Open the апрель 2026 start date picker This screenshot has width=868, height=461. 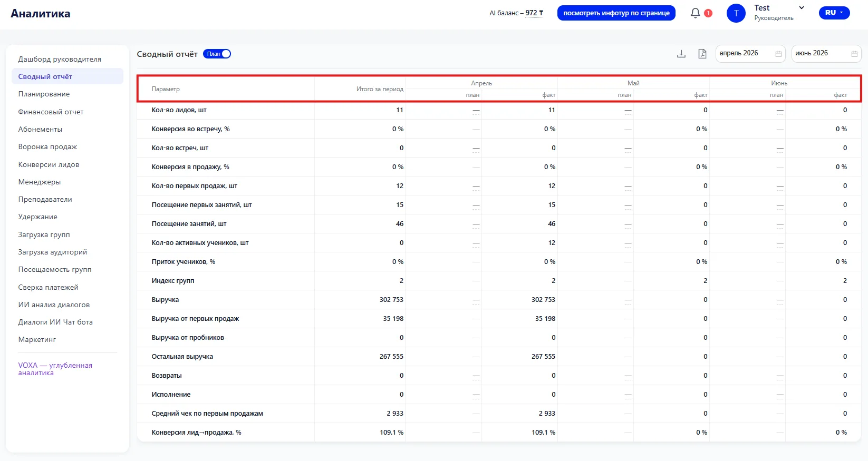[x=750, y=54]
